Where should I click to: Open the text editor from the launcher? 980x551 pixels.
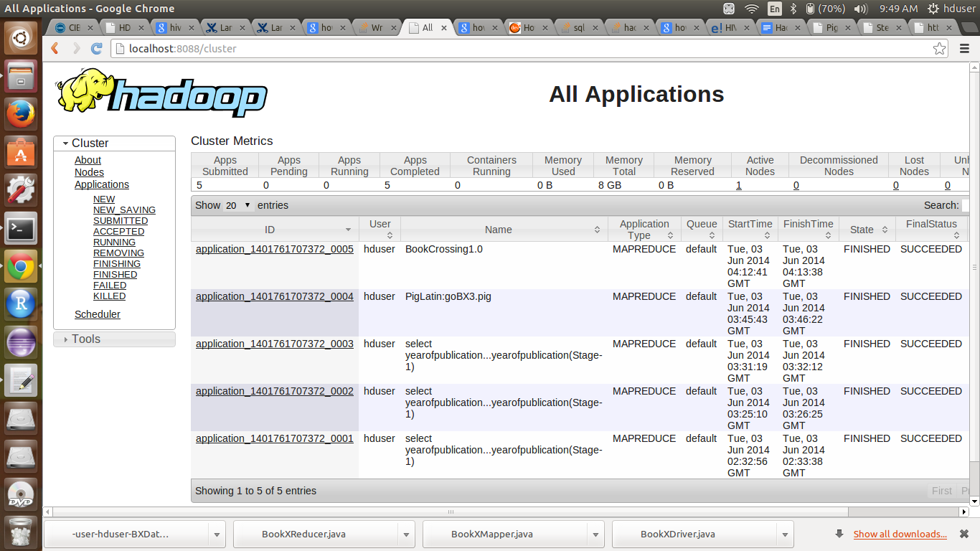pos(21,380)
